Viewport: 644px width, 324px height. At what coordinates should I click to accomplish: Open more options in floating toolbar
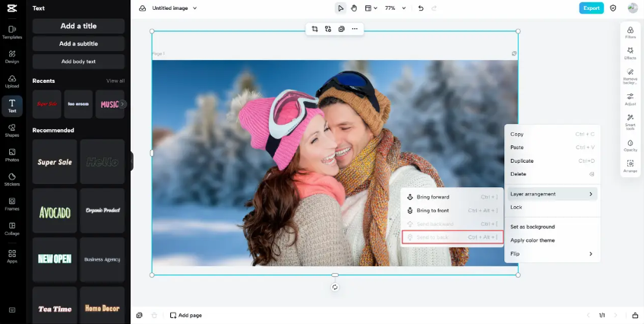click(355, 29)
